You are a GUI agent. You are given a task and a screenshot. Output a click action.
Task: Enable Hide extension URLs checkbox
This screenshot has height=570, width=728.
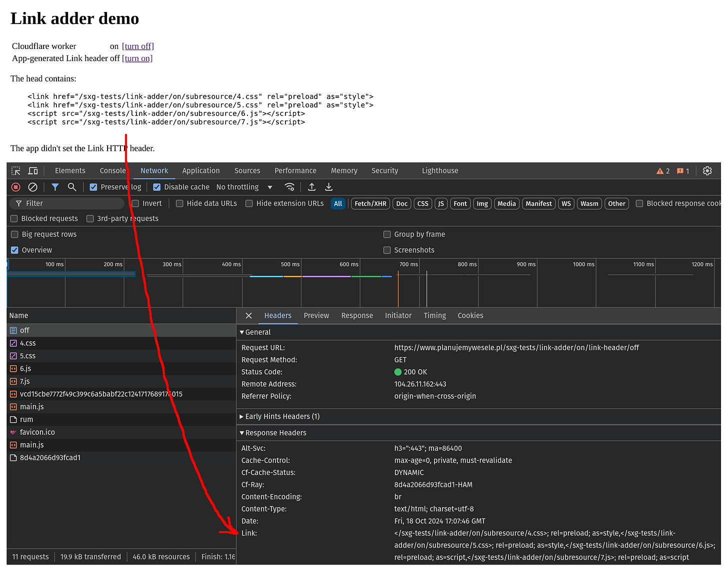click(249, 203)
